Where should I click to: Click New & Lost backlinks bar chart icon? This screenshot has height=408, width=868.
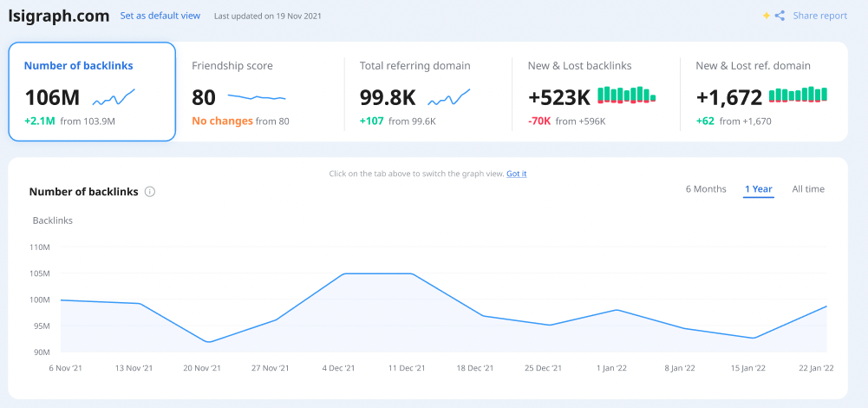point(626,95)
